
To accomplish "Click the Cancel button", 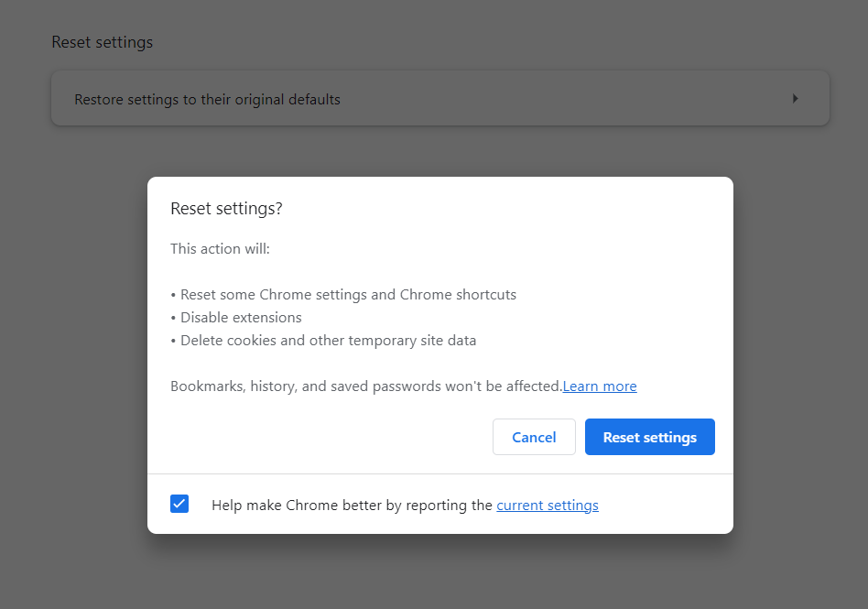I will (x=534, y=437).
